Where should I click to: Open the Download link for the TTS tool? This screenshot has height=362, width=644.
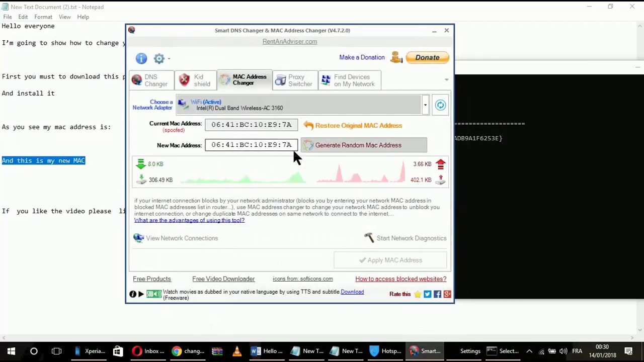click(x=352, y=292)
